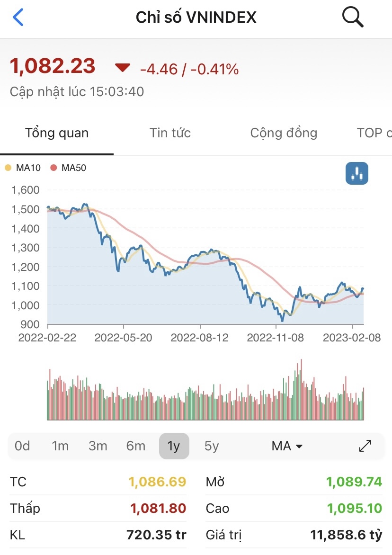This screenshot has width=392, height=555.
Task: Tap the red down-triangle price indicator
Action: click(x=123, y=68)
